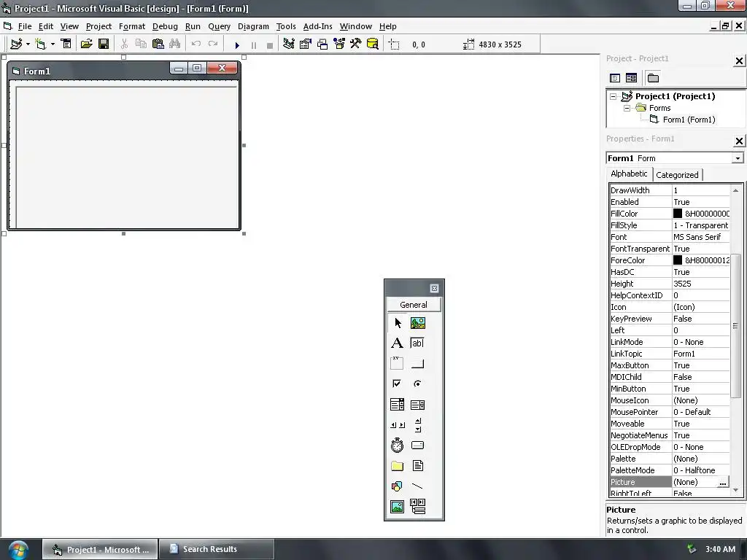
Task: Click the Windows Start orb
Action: click(18, 550)
